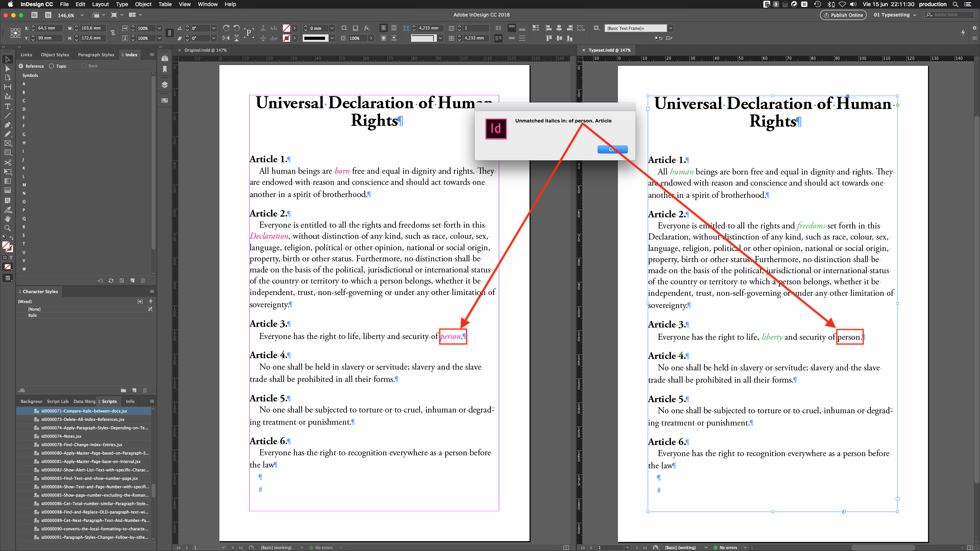Switch to the Object Styles tab
The image size is (980, 551).
pyautogui.click(x=55, y=55)
